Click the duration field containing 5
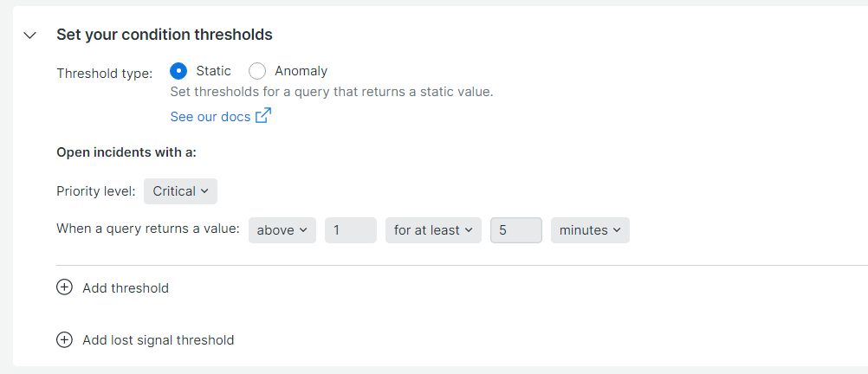The image size is (868, 374). coord(516,230)
